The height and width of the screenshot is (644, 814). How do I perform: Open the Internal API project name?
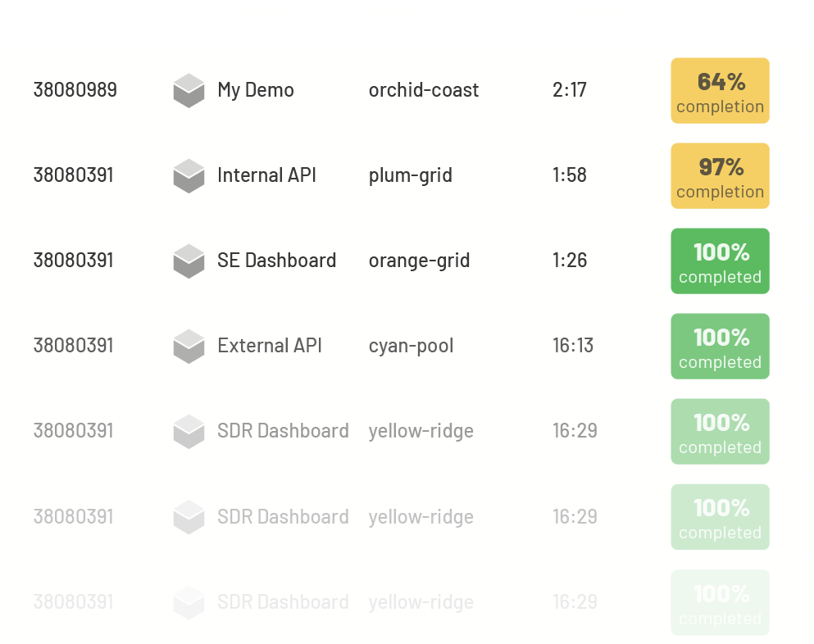click(x=266, y=175)
